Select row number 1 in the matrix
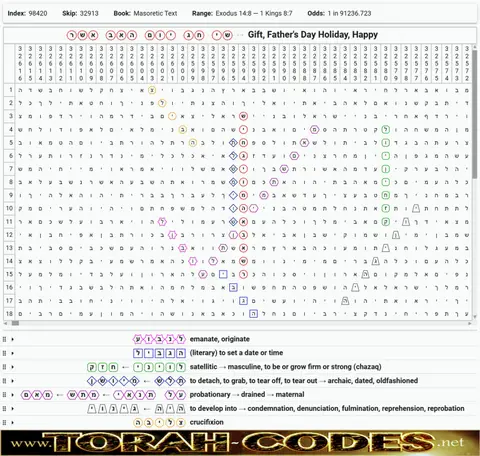The width and height of the screenshot is (480, 456). 10,90
